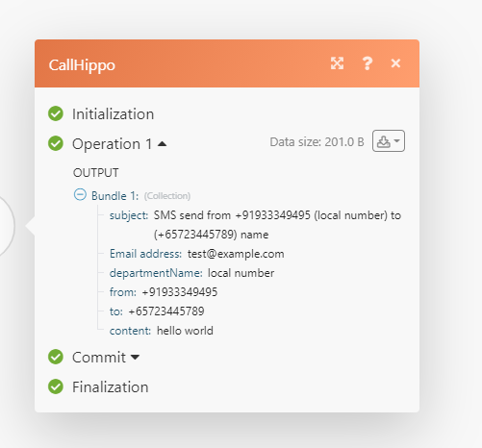Click the Commit green check icon
This screenshot has width=482, height=448.
point(56,357)
